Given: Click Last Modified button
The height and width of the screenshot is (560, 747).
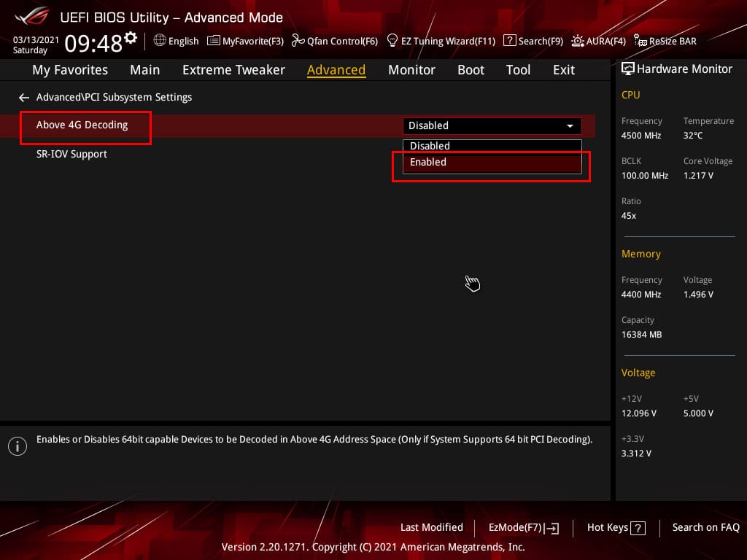Looking at the screenshot, I should [x=432, y=528].
